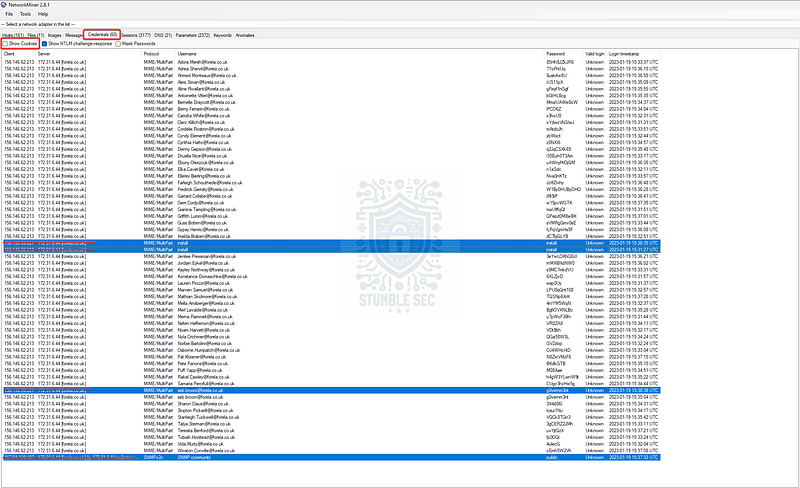Screen dimensions: 800x488
Task: Select the Noam Harvett@forela.co.uk row
Action: 331,330
